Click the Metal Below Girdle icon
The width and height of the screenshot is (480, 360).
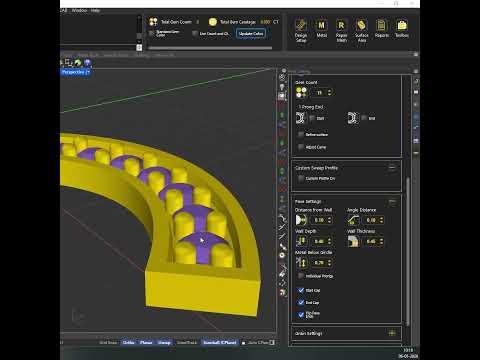coord(301,263)
